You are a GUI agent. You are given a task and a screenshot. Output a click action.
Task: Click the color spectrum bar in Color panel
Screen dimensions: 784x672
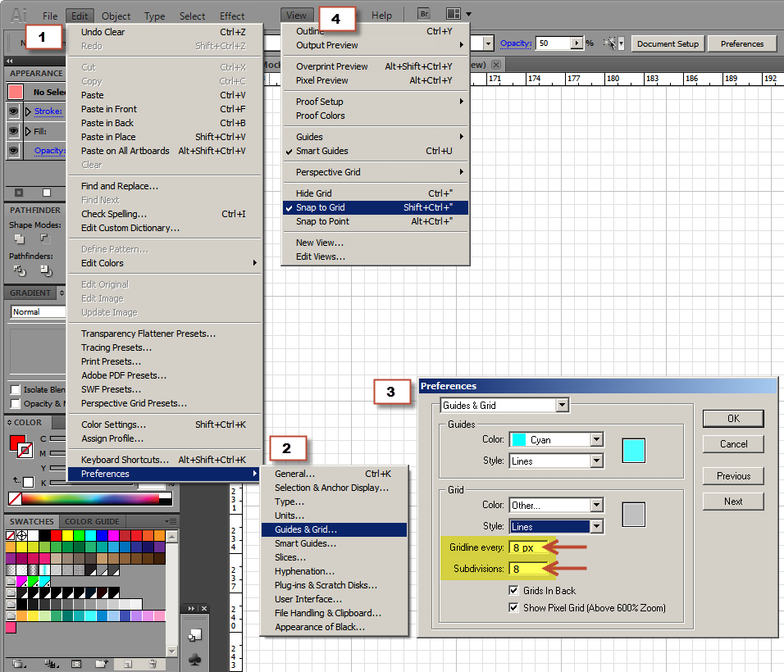90,498
